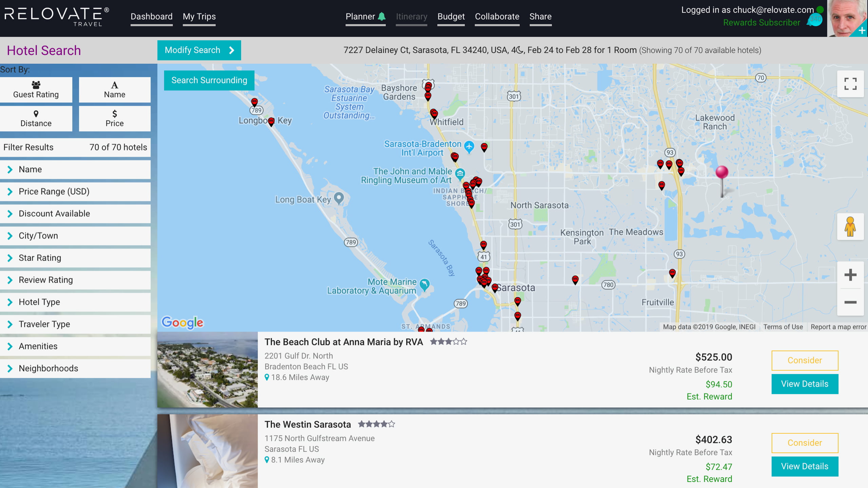This screenshot has width=868, height=488.
Task: Open The Beach Club hotel thumbnail
Action: tap(208, 370)
